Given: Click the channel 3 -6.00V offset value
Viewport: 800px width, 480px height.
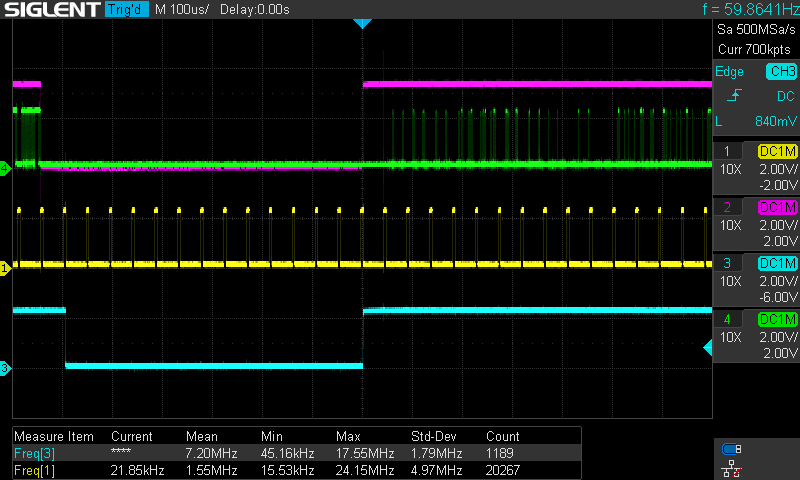Looking at the screenshot, I should click(778, 297).
